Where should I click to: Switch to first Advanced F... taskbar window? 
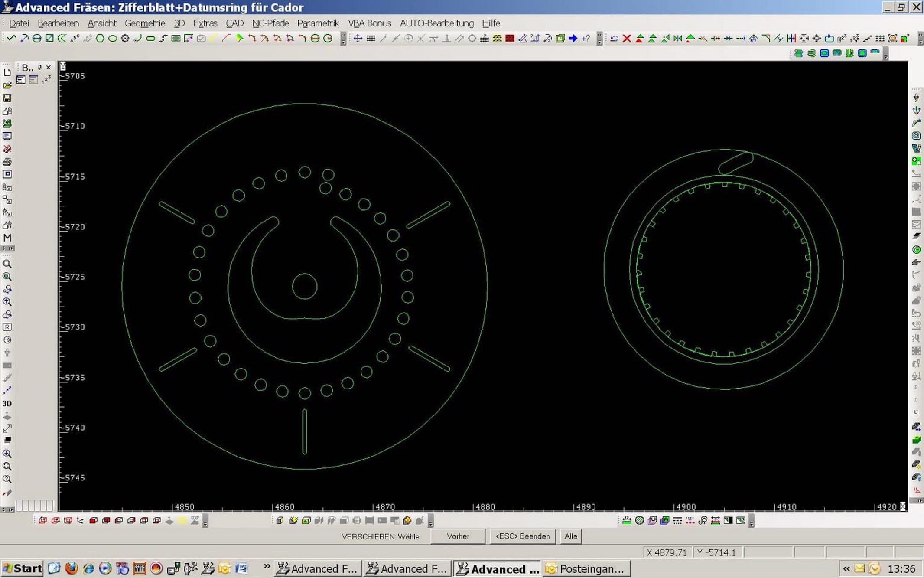pos(318,568)
